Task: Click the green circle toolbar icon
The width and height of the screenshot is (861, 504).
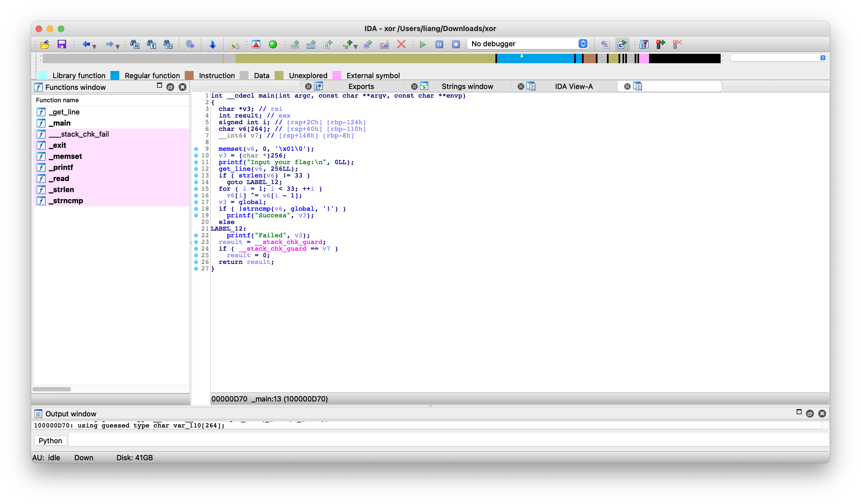Action: point(273,44)
